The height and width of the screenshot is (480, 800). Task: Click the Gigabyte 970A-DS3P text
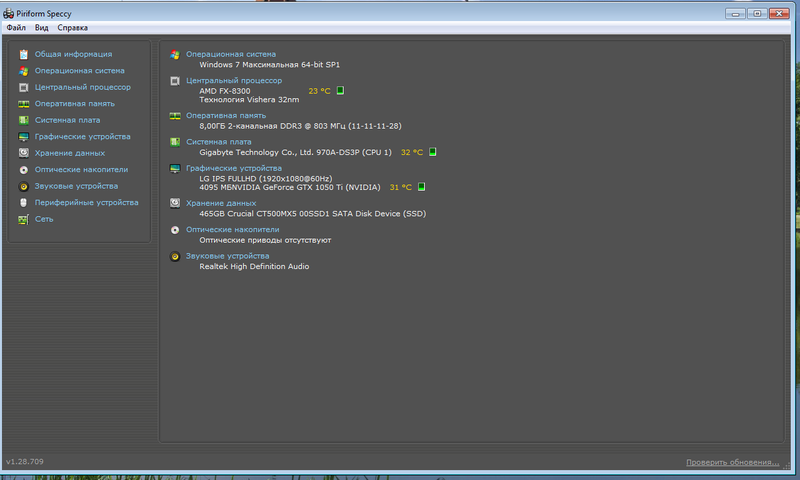click(295, 152)
